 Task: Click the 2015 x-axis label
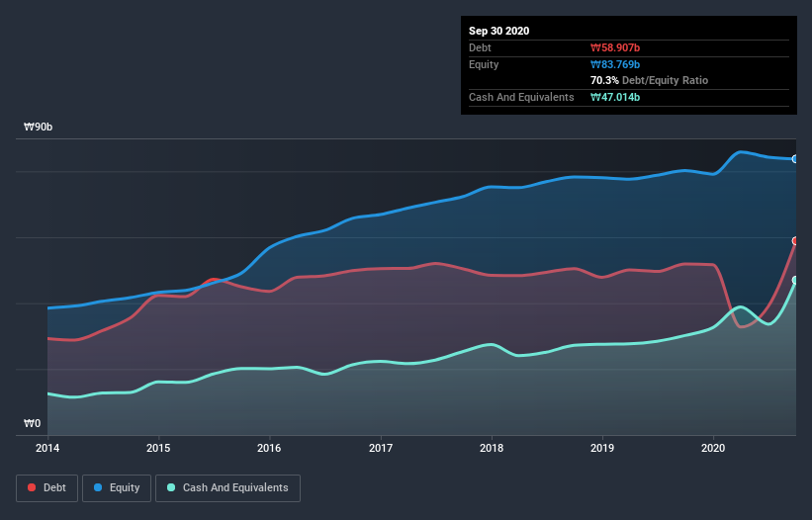coord(158,448)
